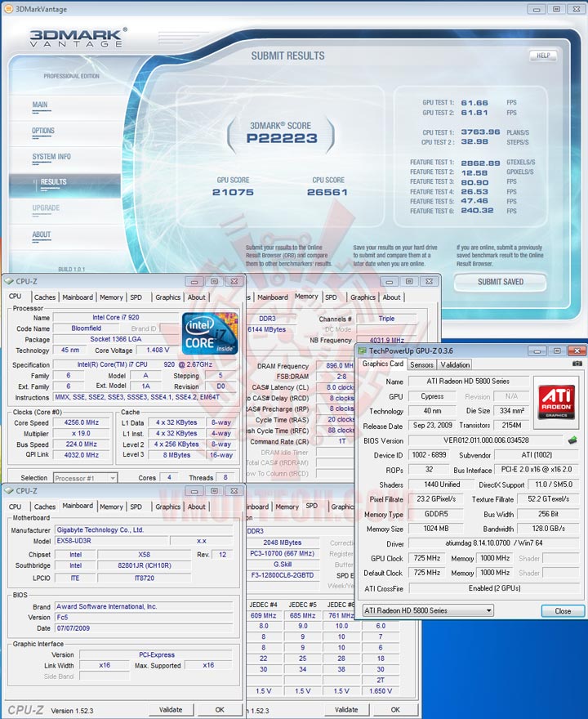The width and height of the screenshot is (588, 719).
Task: Click the HELP button in 3DMark Vantage
Action: 543,56
